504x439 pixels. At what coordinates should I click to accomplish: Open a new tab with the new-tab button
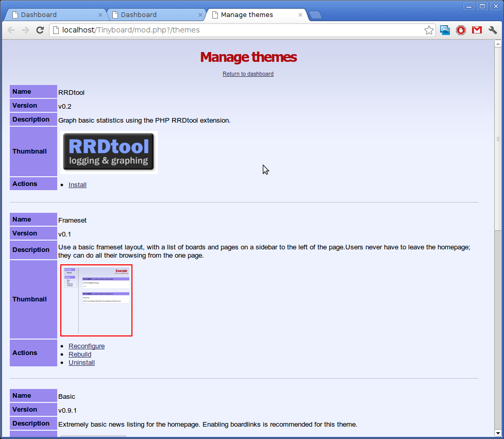[315, 15]
